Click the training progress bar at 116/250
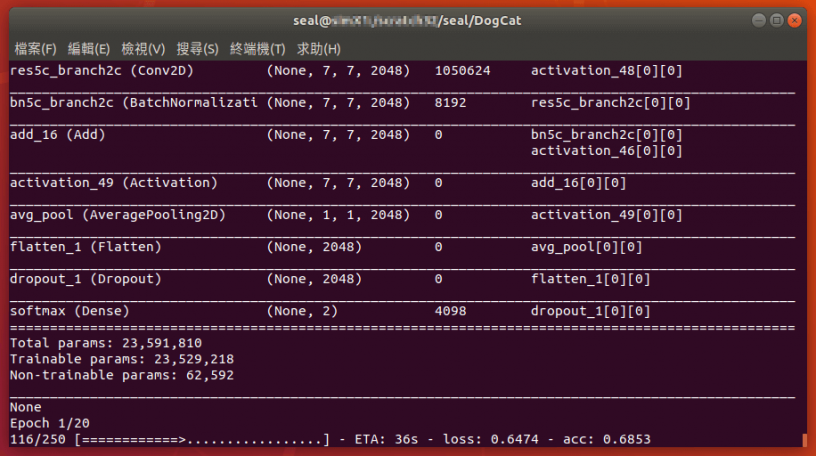 201,439
